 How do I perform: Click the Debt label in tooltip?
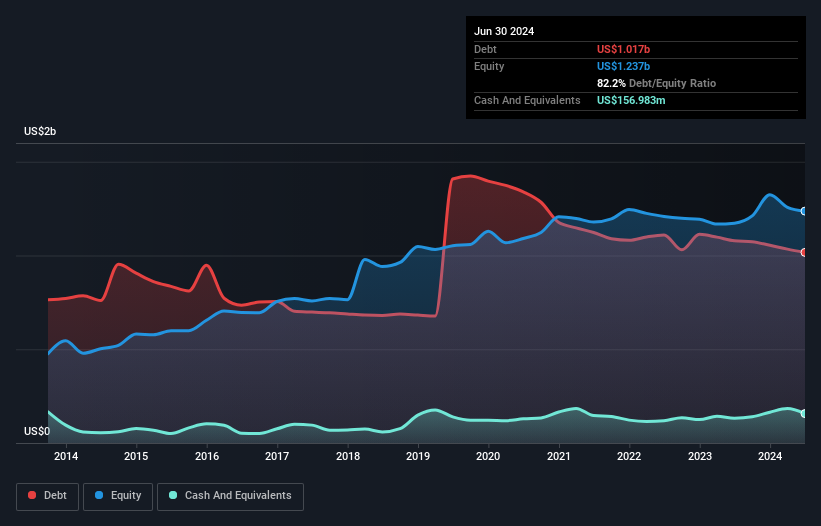tap(485, 49)
